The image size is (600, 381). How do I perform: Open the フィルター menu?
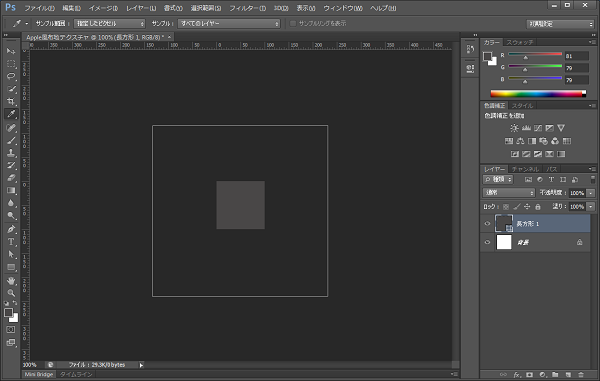click(x=247, y=8)
